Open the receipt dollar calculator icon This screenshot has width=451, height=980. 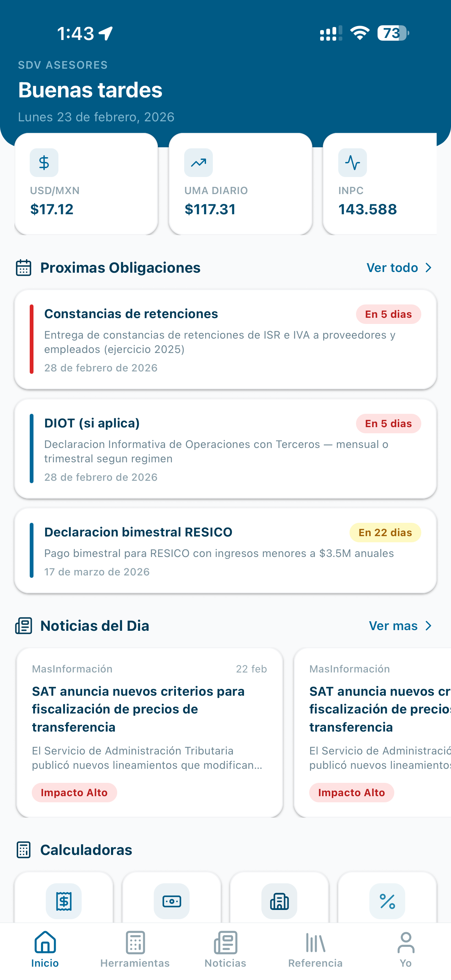coord(64,901)
